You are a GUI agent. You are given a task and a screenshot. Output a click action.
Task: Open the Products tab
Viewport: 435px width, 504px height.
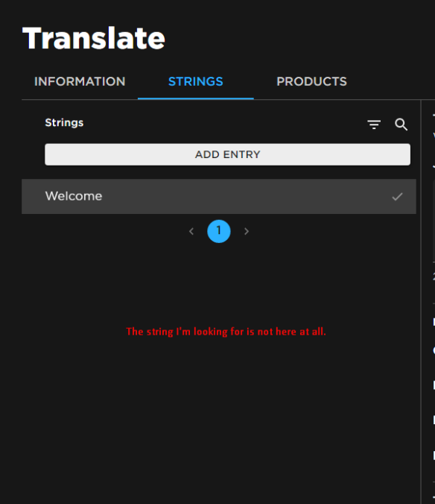pos(311,82)
